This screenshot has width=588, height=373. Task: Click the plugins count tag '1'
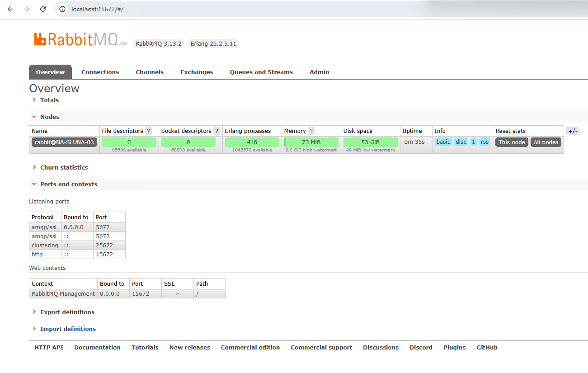(473, 142)
